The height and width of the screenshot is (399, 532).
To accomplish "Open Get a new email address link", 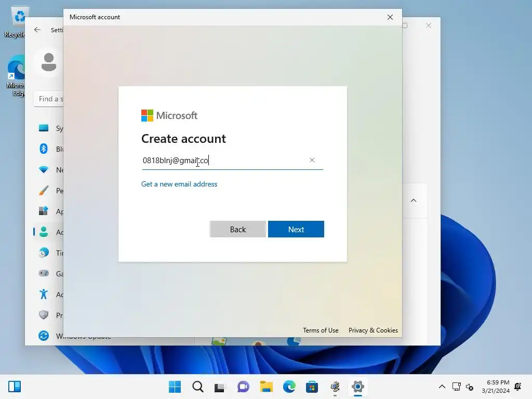I will pyautogui.click(x=179, y=184).
